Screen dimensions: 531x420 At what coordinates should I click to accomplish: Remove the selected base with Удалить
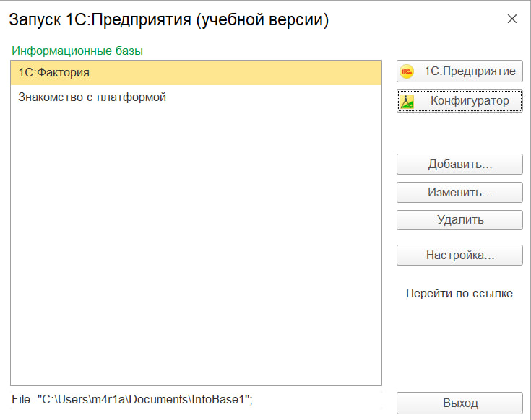coord(459,220)
